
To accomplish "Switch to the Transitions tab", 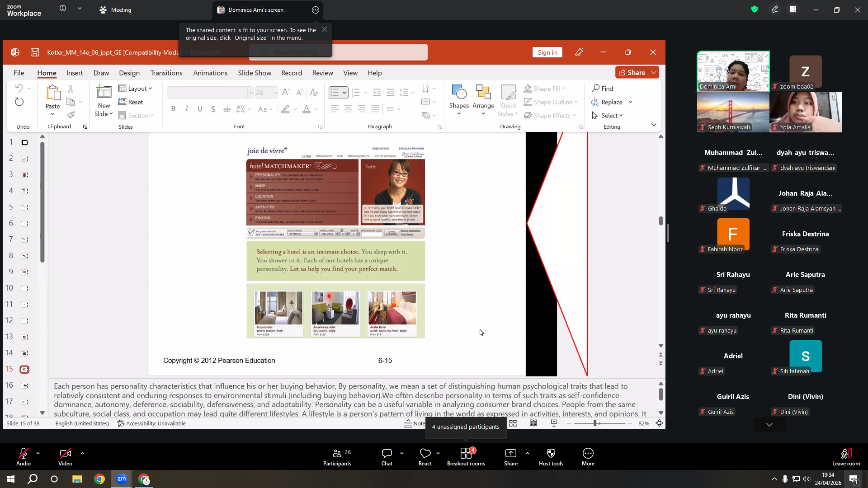I will [x=166, y=73].
